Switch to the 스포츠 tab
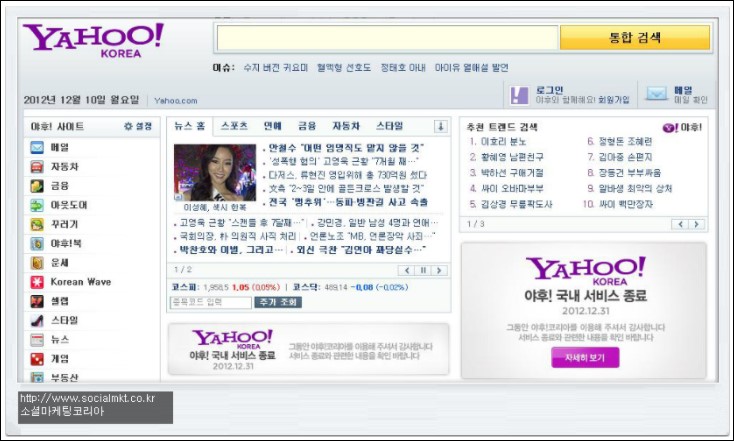734x441 pixels. coord(234,126)
